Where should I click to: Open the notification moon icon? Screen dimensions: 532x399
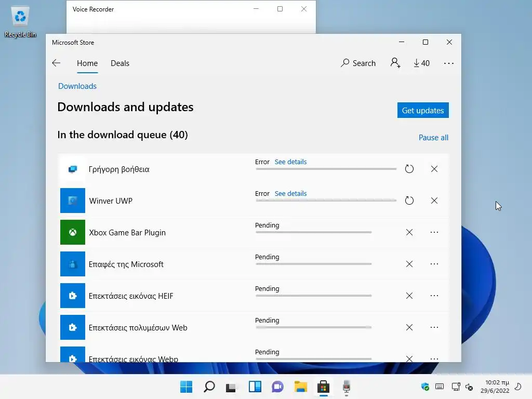click(518, 387)
